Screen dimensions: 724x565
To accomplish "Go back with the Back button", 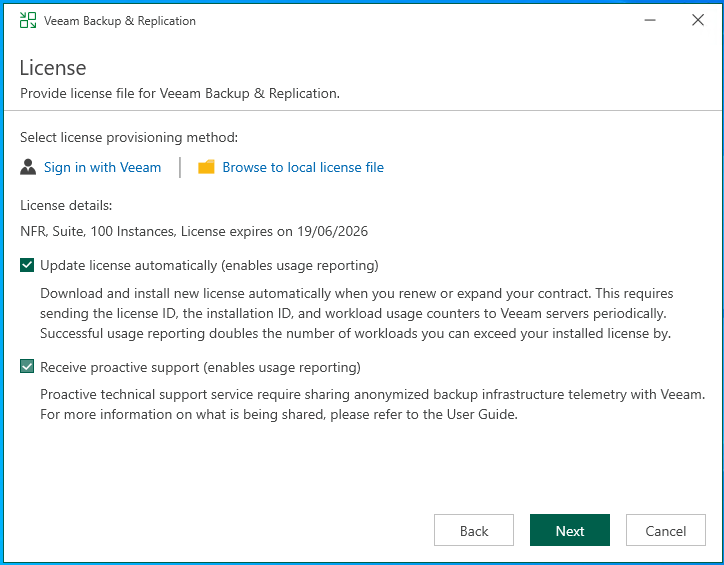I will tap(474, 530).
